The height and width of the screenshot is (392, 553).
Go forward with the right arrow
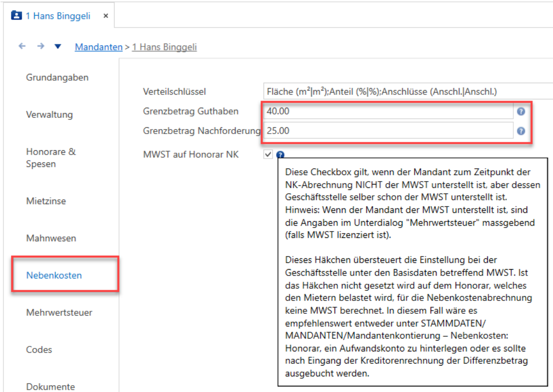(41, 46)
